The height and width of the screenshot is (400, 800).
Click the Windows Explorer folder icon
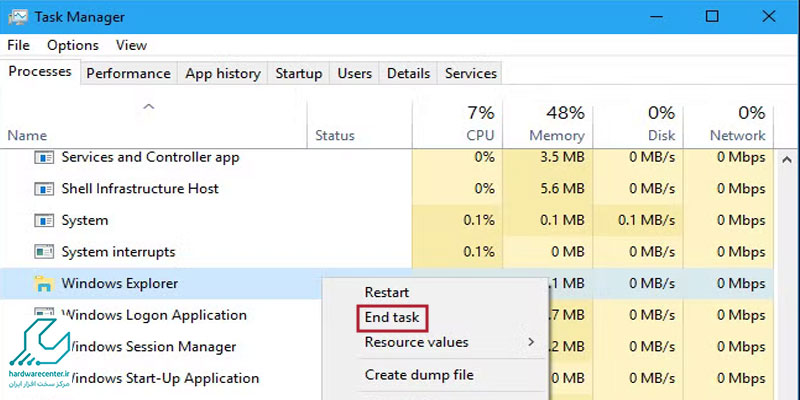[44, 284]
